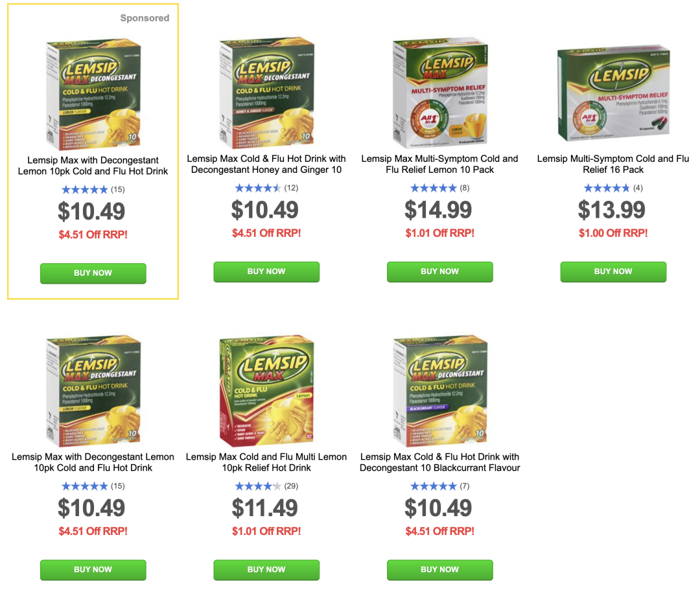Open the Decongestant 10 Blackcurrant Flavour title link
700x590 pixels.
439,462
